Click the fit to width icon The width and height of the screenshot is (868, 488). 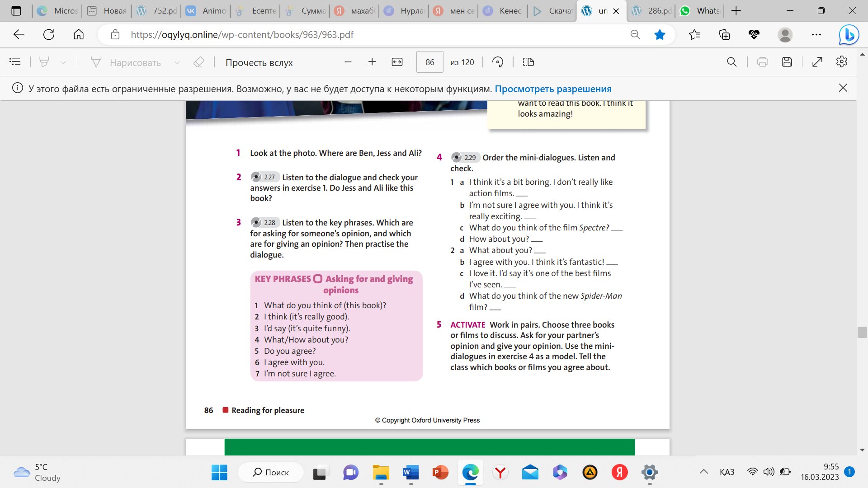tap(397, 62)
